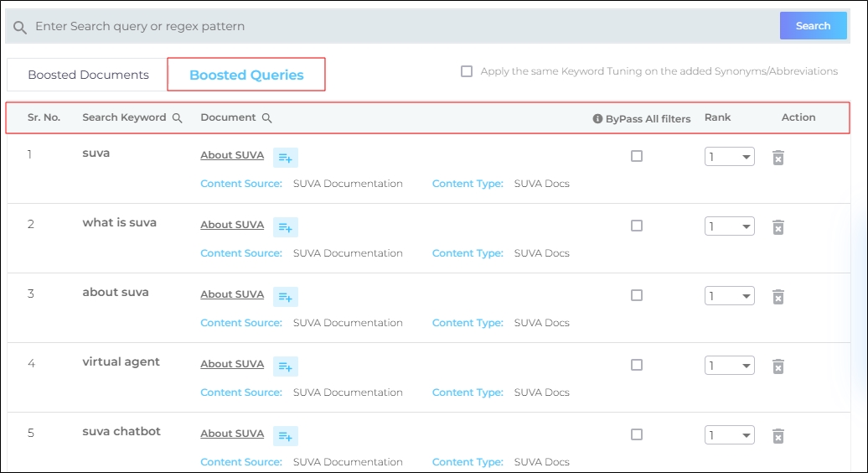Screen dimensions: 868x473
Task: Check ByPass All filters for 'suva' row
Action: click(x=637, y=156)
